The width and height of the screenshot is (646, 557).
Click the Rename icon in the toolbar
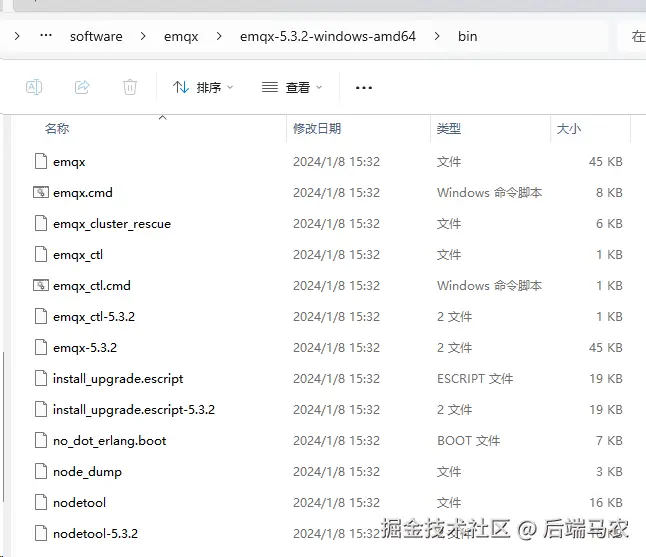click(34, 87)
